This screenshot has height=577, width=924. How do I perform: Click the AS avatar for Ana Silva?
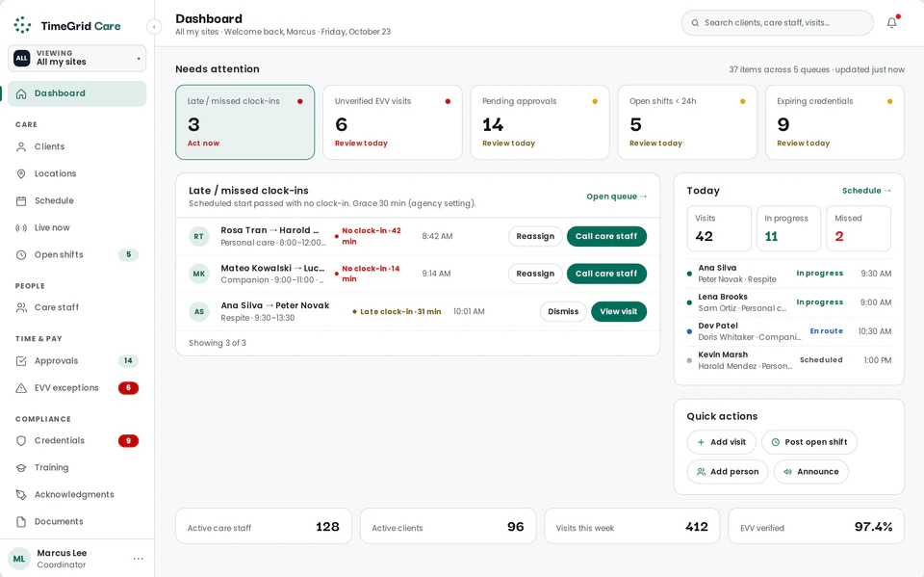pos(199,311)
